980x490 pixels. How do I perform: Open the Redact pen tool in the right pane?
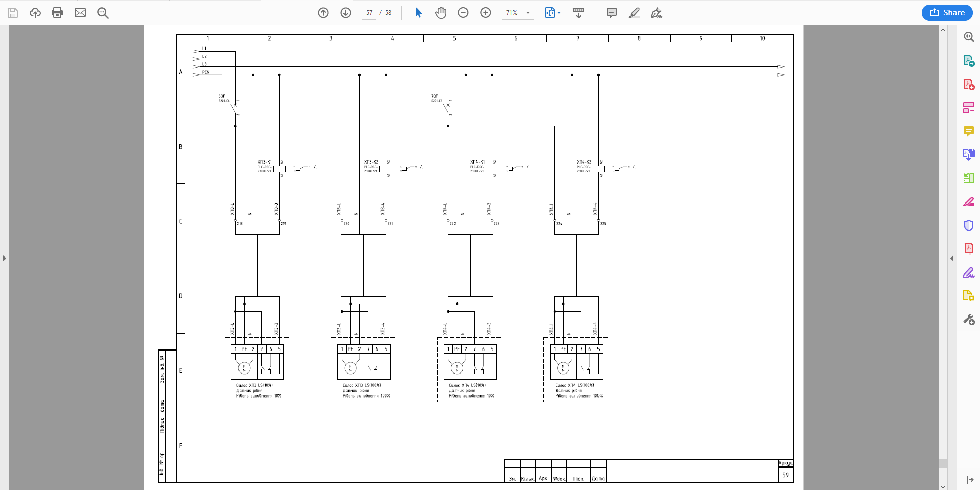coord(969,202)
